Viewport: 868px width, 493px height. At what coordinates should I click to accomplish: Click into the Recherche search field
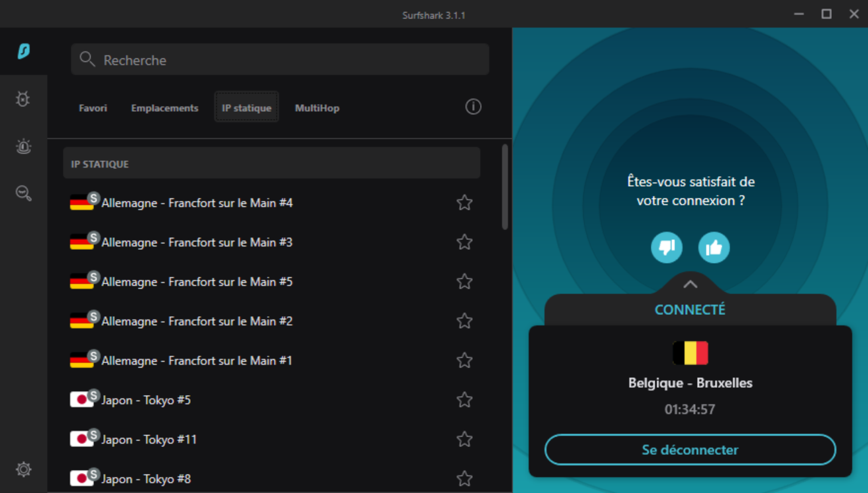point(280,60)
